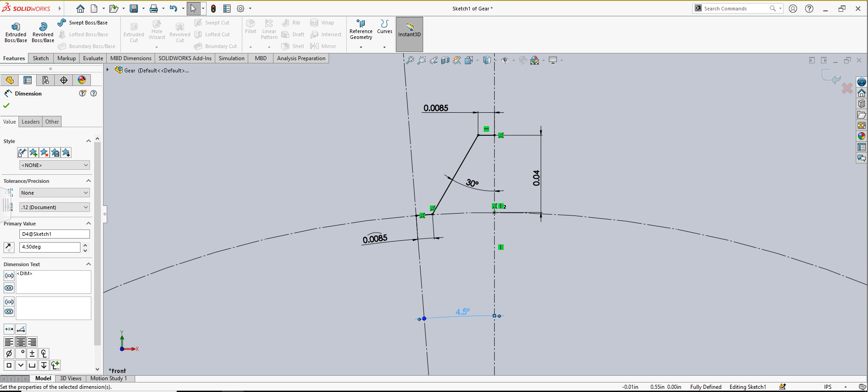This screenshot has height=392, width=868.
Task: Collapse the Primary Value section
Action: pos(89,224)
